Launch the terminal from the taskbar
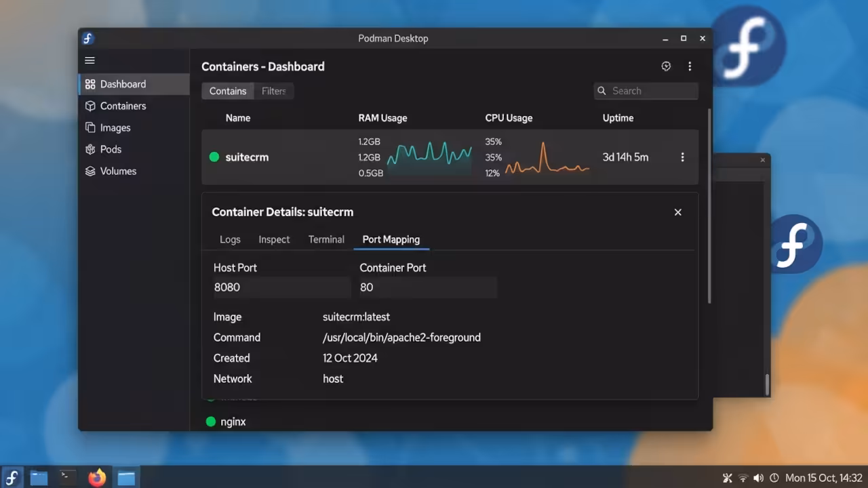This screenshot has height=488, width=868. [x=67, y=478]
